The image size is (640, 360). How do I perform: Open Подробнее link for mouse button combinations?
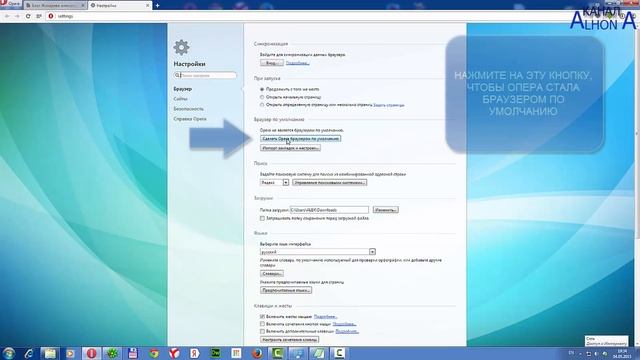tap(344, 324)
